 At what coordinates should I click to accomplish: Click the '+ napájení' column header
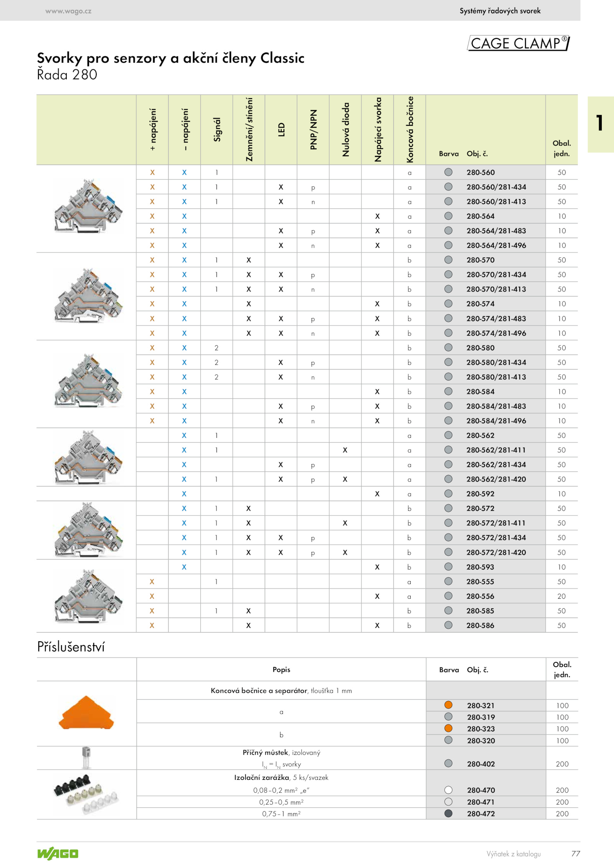(x=153, y=129)
